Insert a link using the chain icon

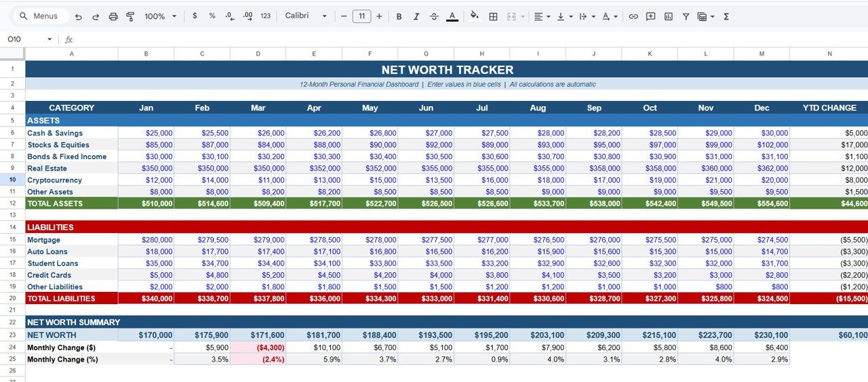[633, 16]
